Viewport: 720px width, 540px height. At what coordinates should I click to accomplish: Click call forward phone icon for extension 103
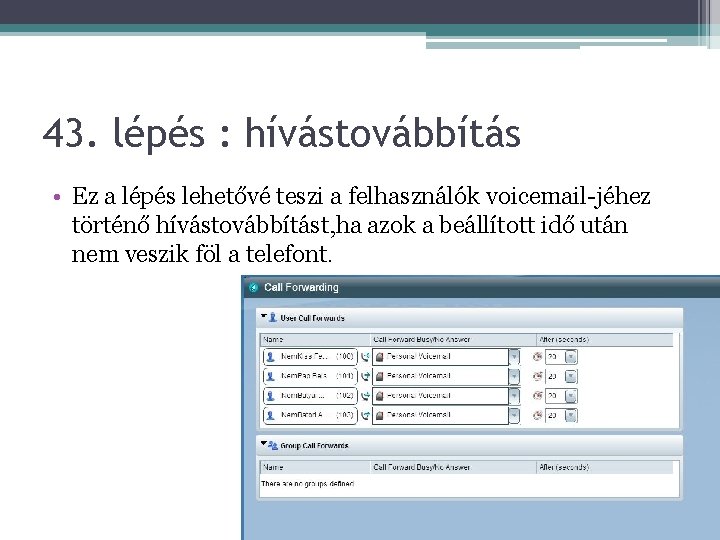tap(365, 415)
